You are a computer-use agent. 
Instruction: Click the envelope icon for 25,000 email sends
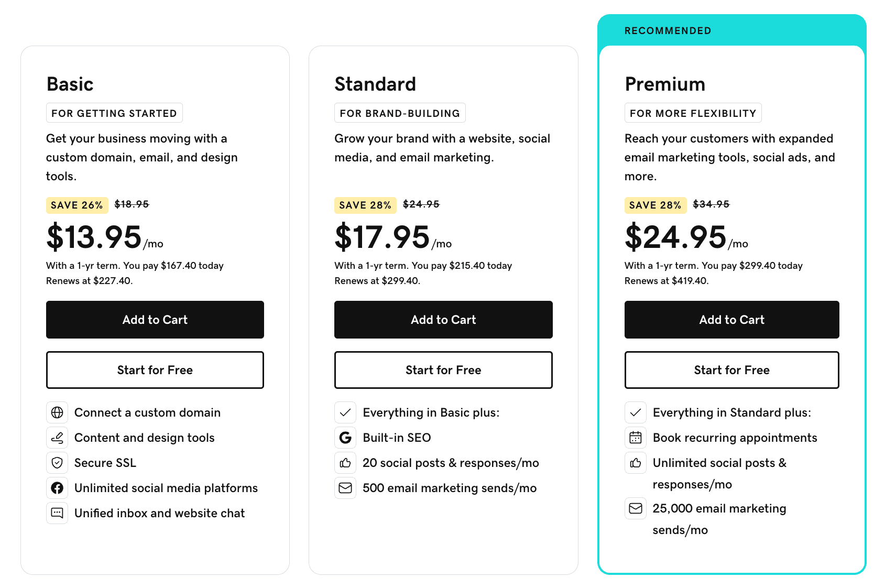(636, 508)
